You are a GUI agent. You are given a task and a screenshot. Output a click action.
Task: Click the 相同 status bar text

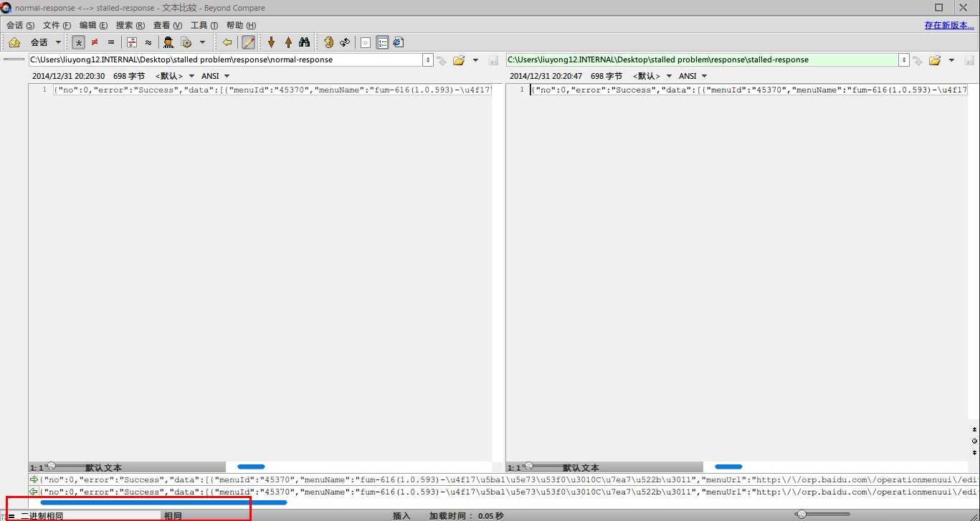(x=173, y=516)
